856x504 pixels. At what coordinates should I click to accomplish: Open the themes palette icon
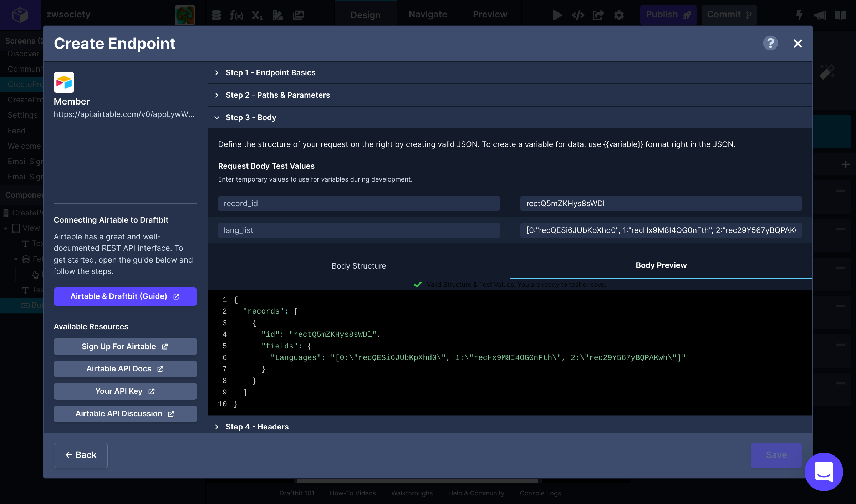277,15
